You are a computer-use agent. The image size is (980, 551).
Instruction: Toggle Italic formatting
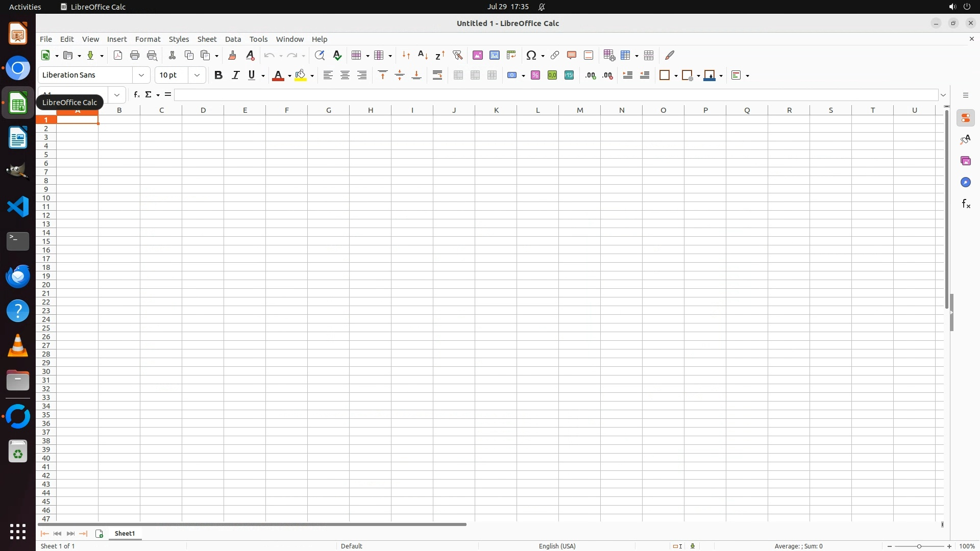235,76
